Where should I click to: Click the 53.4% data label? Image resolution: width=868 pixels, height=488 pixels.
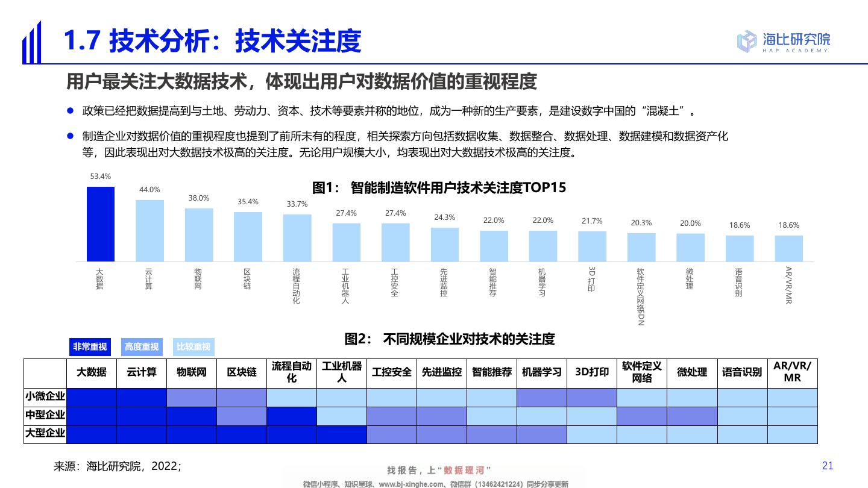[101, 177]
